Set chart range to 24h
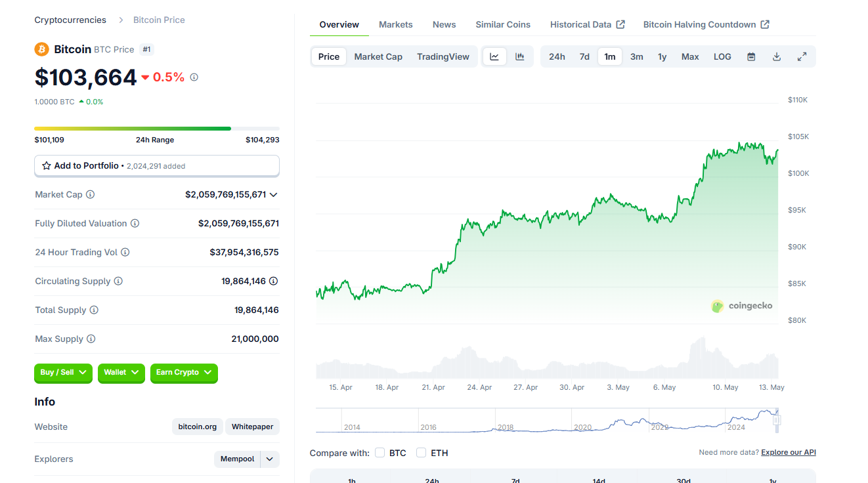 click(x=557, y=57)
